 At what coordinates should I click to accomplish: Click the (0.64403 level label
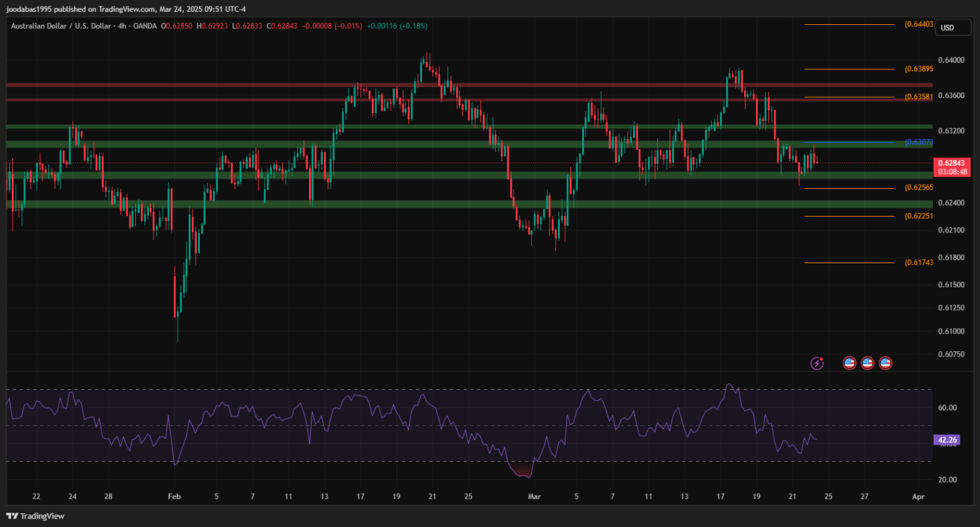point(918,24)
